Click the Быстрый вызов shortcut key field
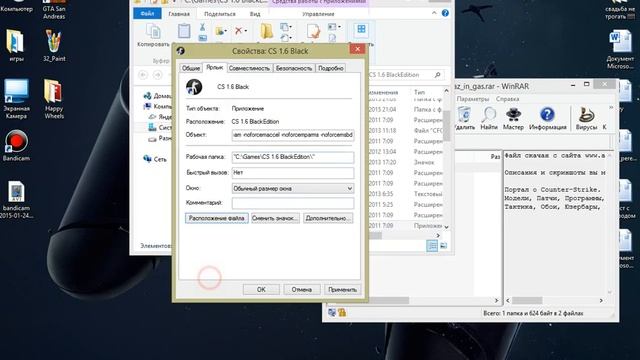 293,173
